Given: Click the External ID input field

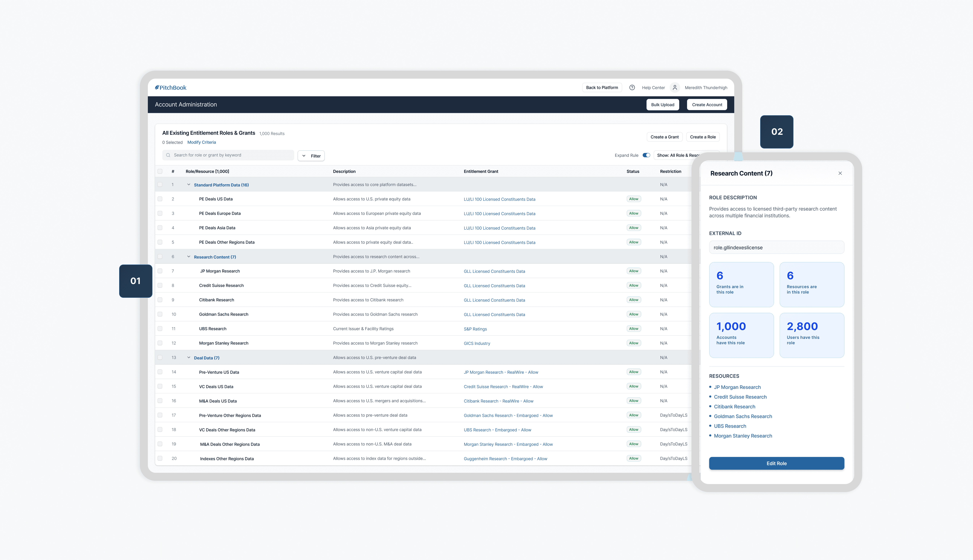Looking at the screenshot, I should [x=776, y=248].
